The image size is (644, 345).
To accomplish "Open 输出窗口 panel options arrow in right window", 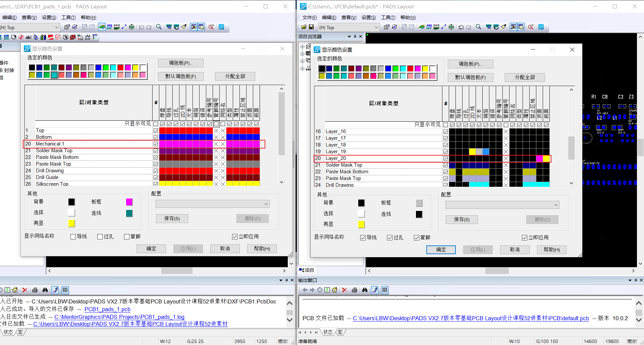I will [630, 280].
